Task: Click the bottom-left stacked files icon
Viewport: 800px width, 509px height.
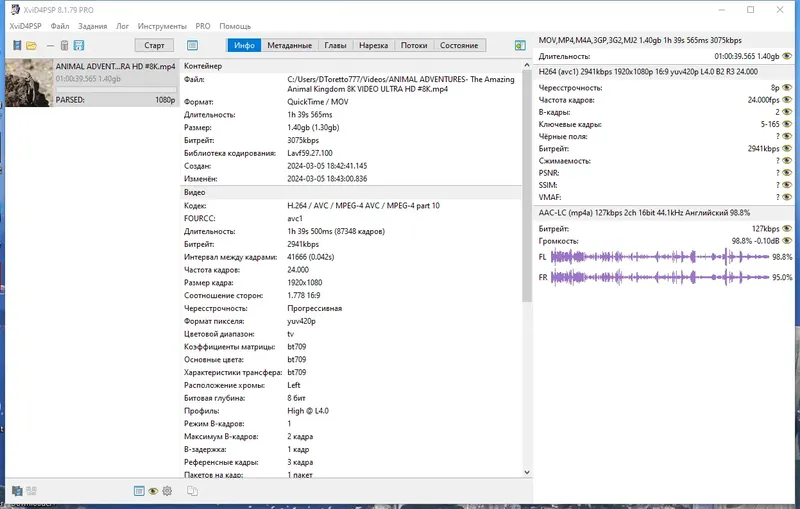Action: pyautogui.click(x=17, y=491)
